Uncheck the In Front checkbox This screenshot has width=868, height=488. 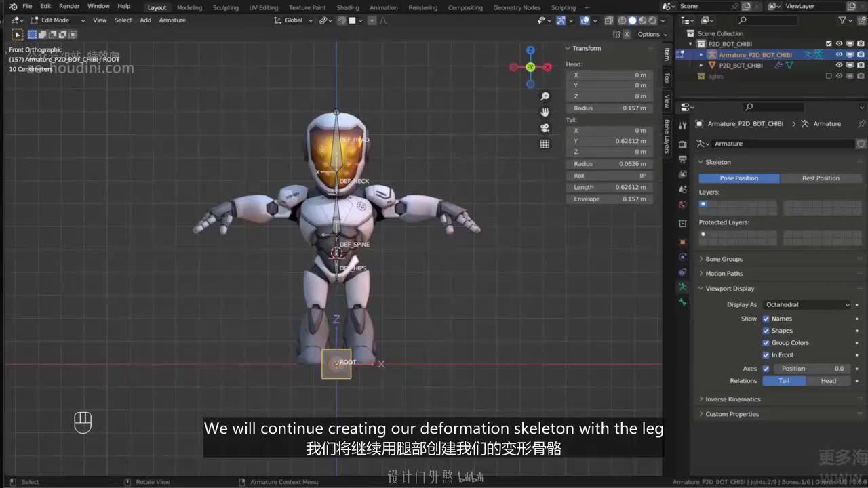coord(766,355)
